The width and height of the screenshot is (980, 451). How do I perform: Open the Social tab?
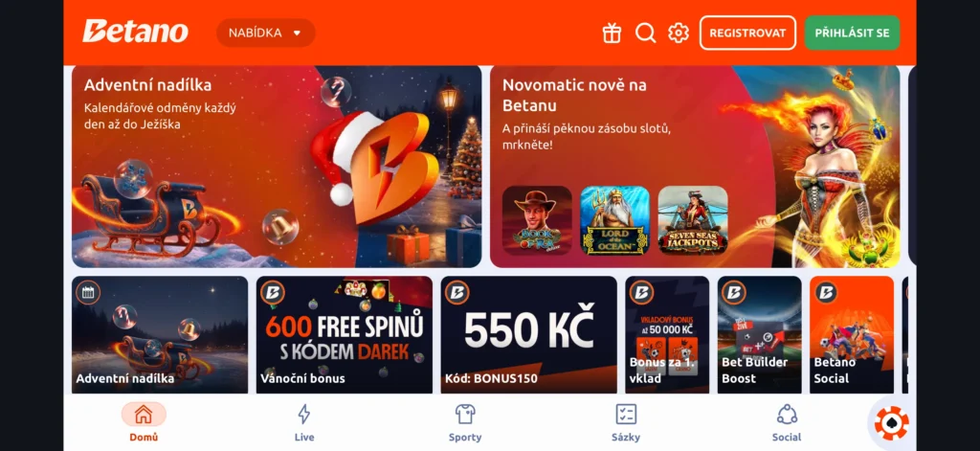coord(787,423)
